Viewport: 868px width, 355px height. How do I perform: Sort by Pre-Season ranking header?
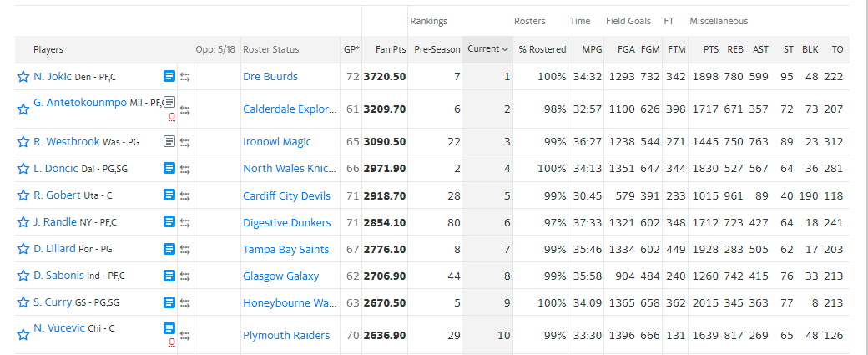437,49
